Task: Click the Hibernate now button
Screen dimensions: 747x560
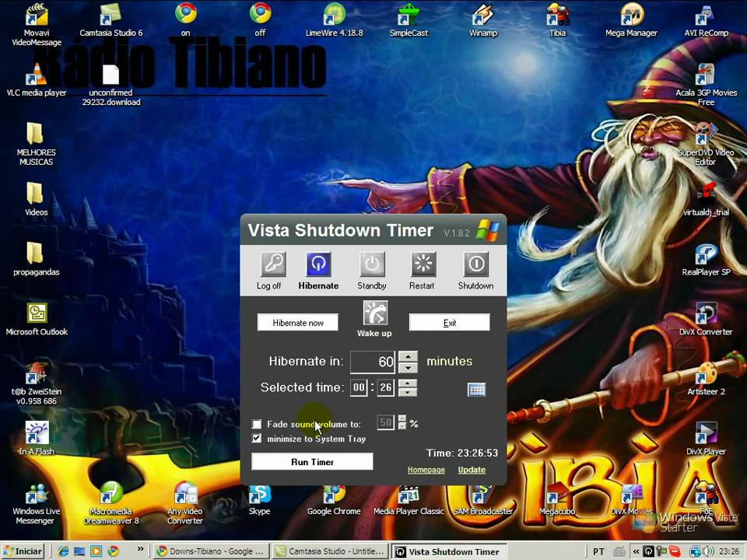Action: 298,322
